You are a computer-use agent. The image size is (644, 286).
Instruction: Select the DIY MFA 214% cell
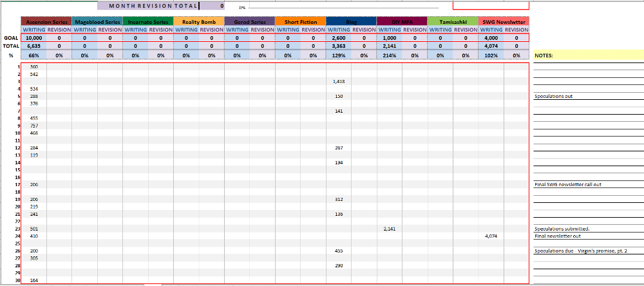(x=389, y=55)
